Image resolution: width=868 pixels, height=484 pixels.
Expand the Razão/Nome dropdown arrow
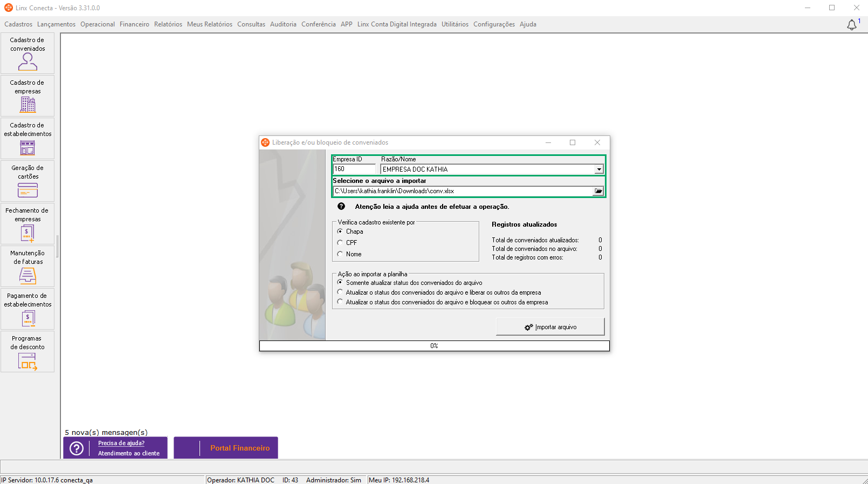[x=598, y=169]
